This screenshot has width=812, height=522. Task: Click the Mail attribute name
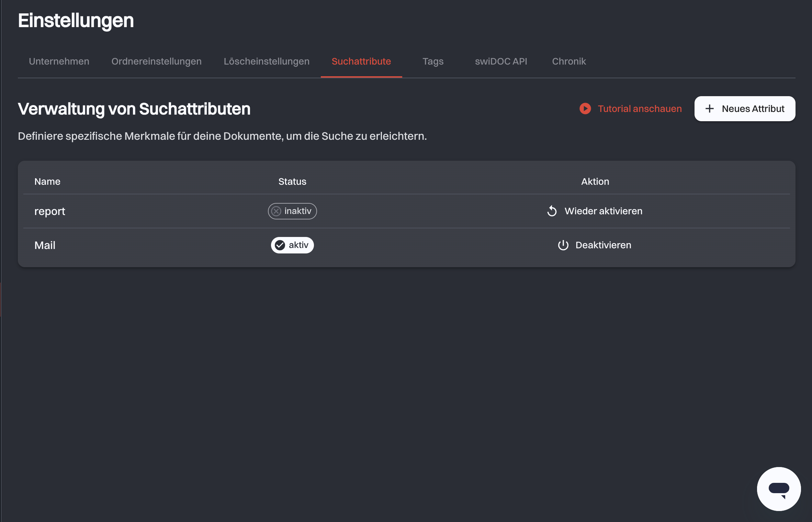tap(45, 245)
